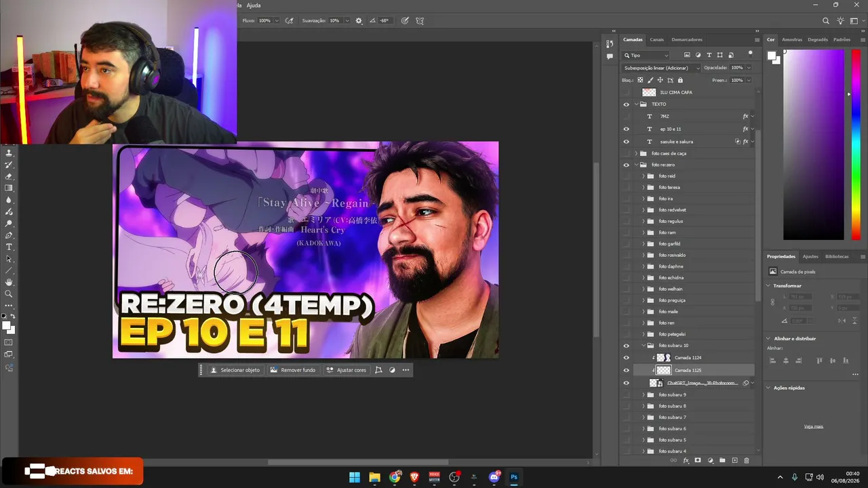Open the Opacidade value dropdown
868x488 pixels.
click(x=749, y=68)
